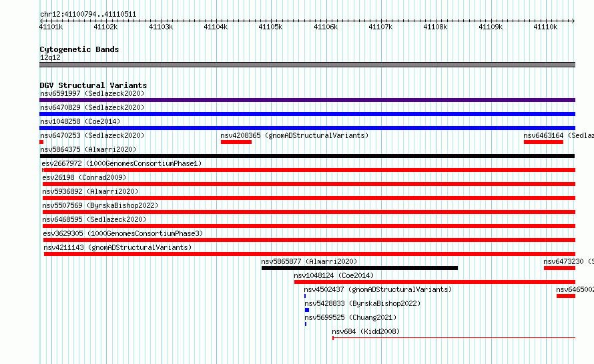Click esv3629305 (1000GenomesConsortiumPhase3) label
Image resolution: width=594 pixels, height=364 pixels.
(123, 233)
